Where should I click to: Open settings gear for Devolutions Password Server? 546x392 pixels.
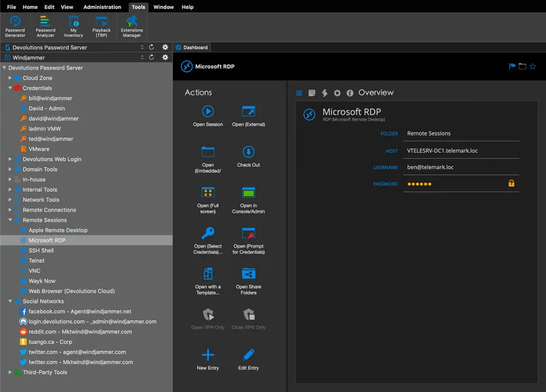coord(165,47)
